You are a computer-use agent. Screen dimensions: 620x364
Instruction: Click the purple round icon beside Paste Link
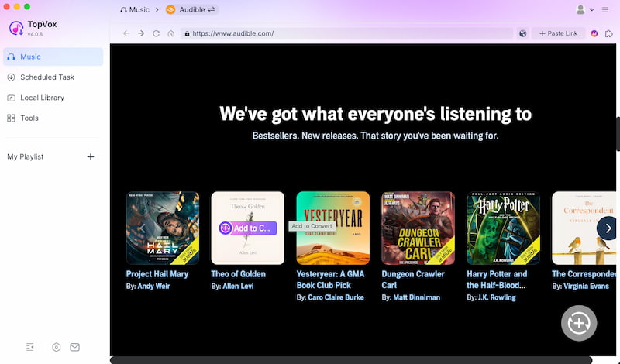pos(594,33)
